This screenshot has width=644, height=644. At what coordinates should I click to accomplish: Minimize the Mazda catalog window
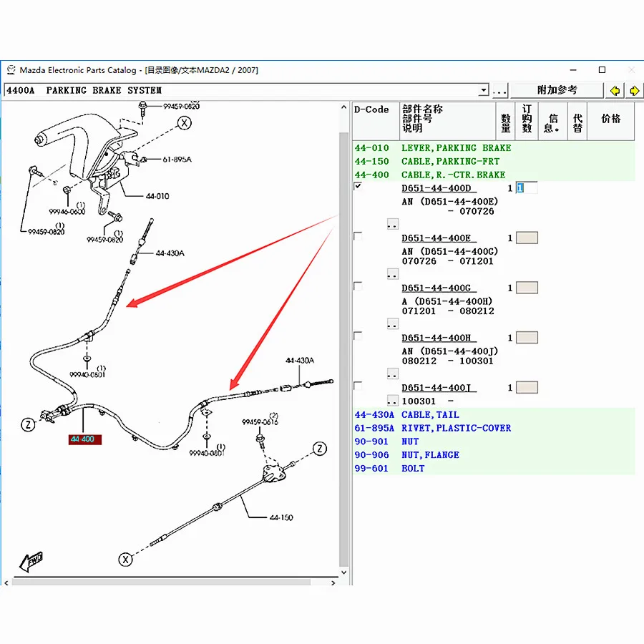(573, 70)
